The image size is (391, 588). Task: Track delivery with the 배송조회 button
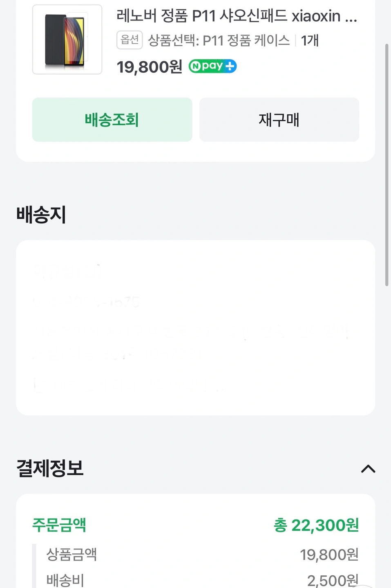pyautogui.click(x=112, y=120)
